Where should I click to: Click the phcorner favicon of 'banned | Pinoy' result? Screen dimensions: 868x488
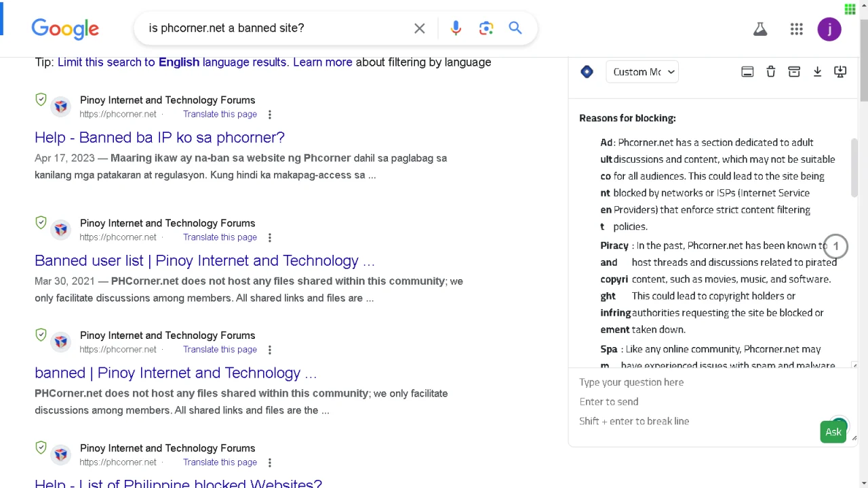[x=61, y=342]
